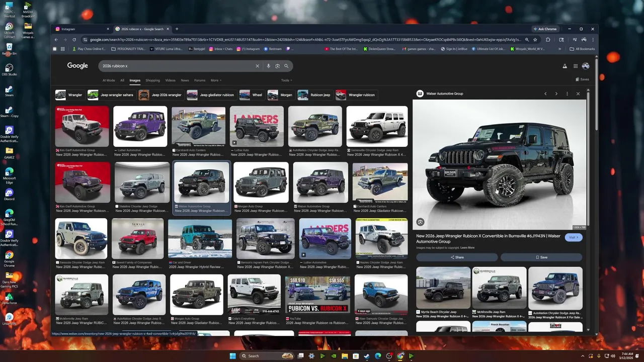
Task: Visit the Walser Automotive page
Action: pyautogui.click(x=574, y=237)
